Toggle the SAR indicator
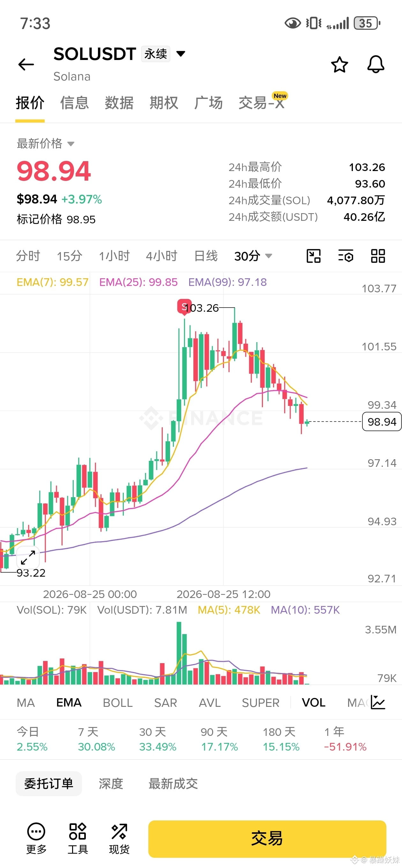402x868 pixels. pyautogui.click(x=166, y=703)
